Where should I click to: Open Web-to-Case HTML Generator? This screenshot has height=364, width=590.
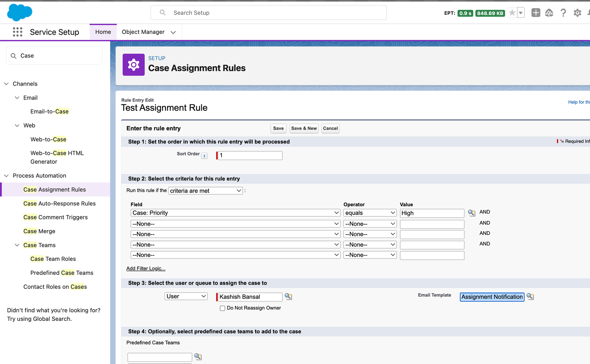(57, 157)
